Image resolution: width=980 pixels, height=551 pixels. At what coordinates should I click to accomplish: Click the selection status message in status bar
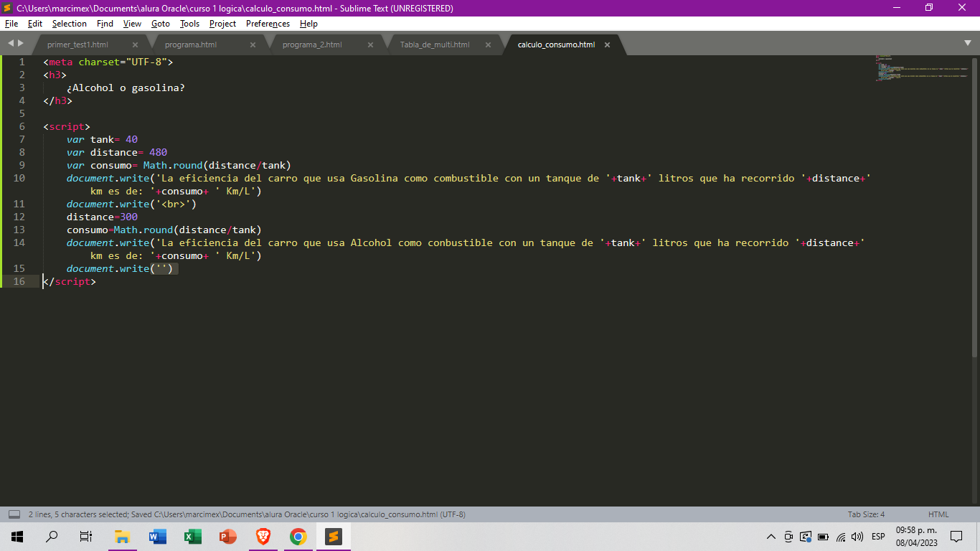[x=247, y=514]
